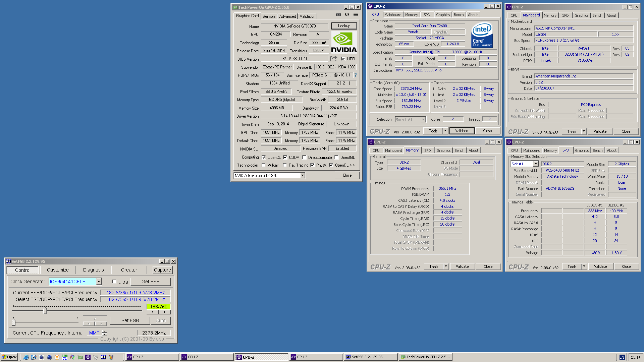Launch the SuperPI quick launch icon
This screenshot has height=362, width=644.
click(x=65, y=357)
